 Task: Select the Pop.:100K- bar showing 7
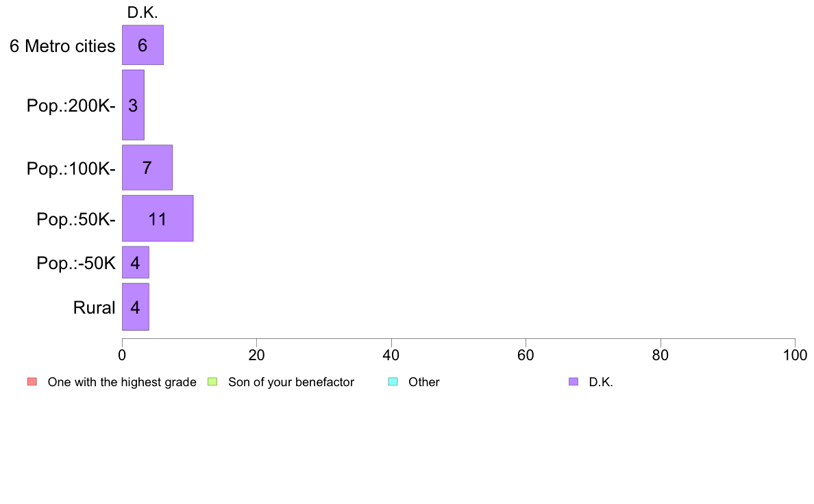pos(147,168)
